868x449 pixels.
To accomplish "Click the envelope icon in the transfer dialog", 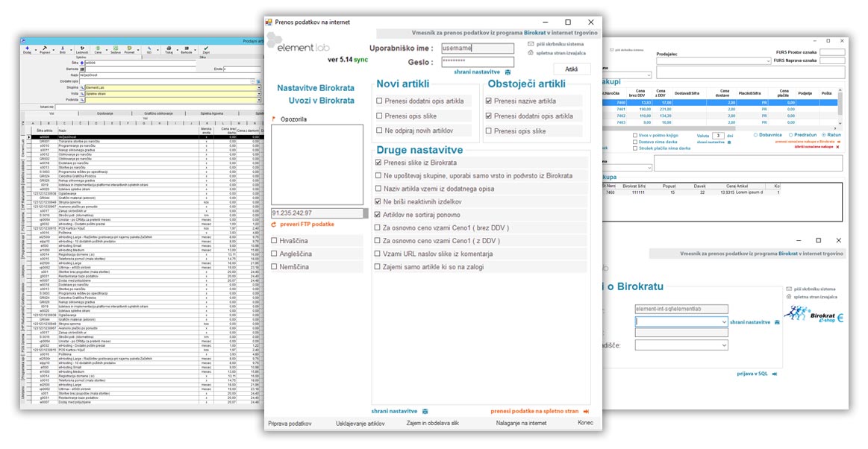I will (531, 44).
